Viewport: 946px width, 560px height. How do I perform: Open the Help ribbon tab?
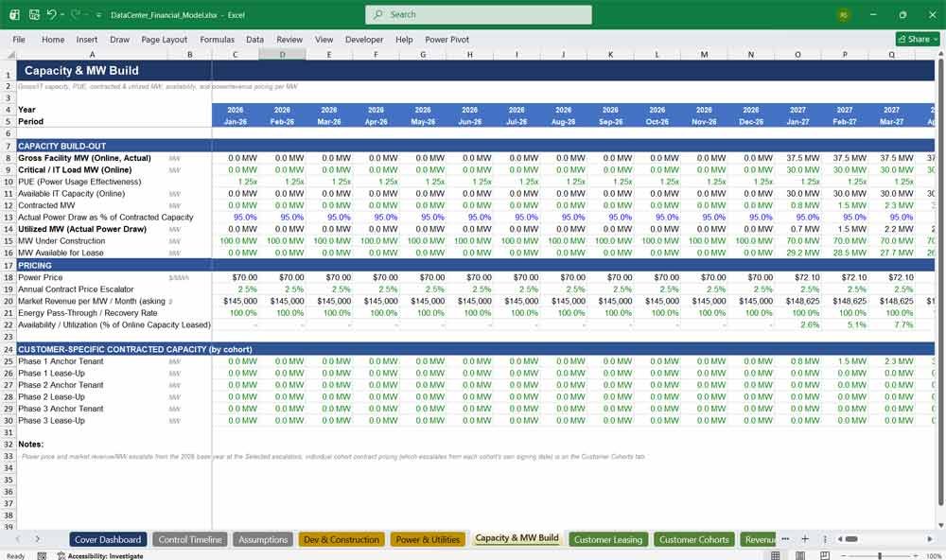404,39
